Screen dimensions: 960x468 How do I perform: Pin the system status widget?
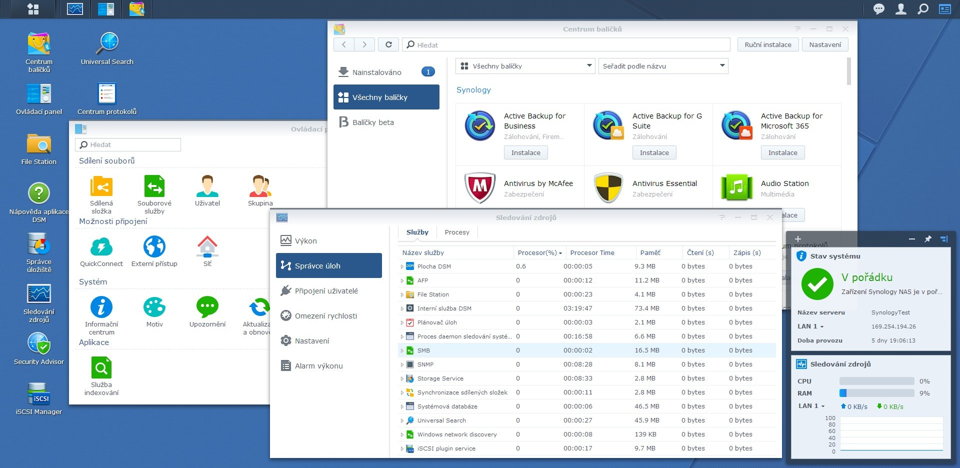tap(928, 239)
